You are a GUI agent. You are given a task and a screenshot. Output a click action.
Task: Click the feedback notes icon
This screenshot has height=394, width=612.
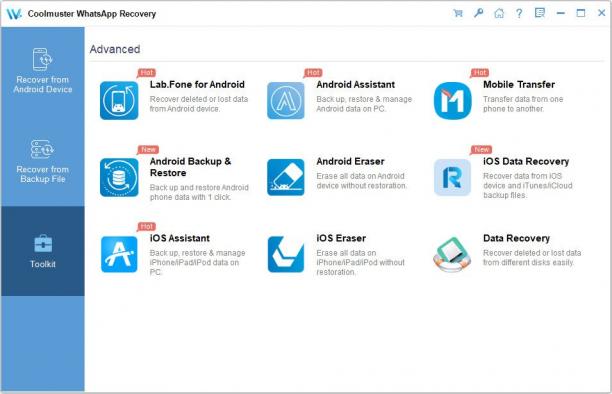(540, 13)
